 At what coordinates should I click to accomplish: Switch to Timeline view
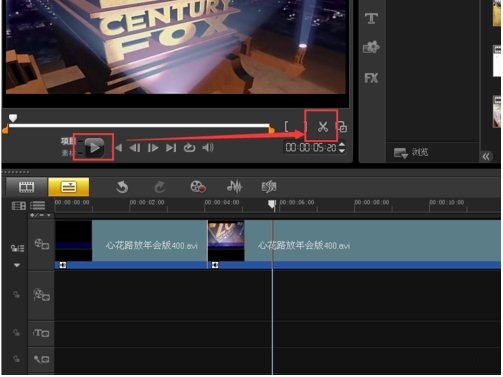[x=69, y=187]
